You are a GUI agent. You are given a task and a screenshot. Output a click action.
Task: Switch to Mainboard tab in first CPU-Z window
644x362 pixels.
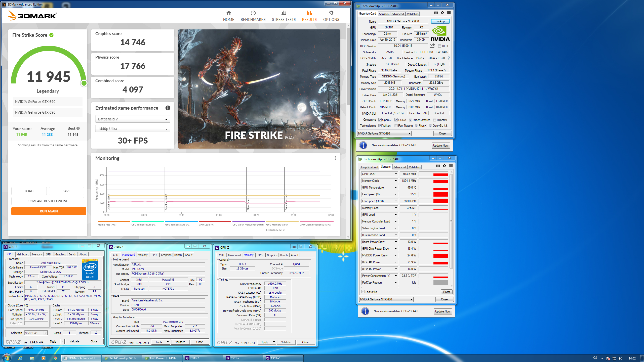pos(23,254)
